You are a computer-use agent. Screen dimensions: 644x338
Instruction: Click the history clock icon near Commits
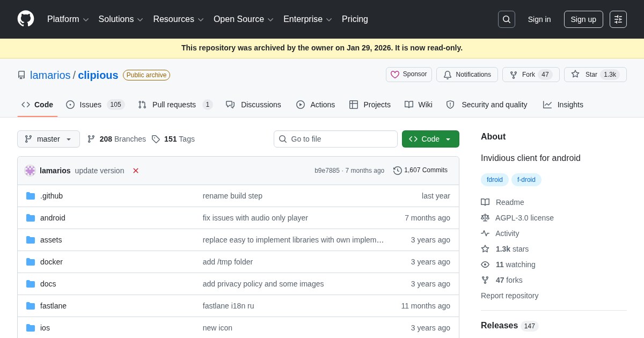pos(398,171)
